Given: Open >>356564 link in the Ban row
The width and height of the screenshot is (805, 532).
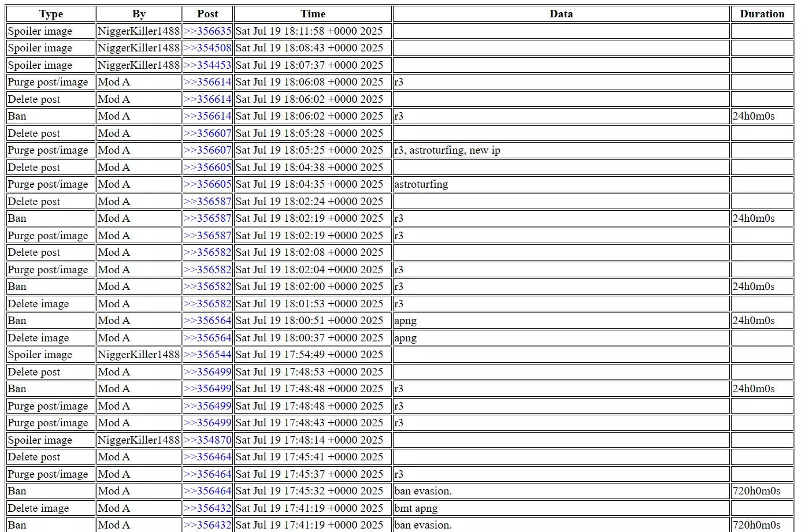Looking at the screenshot, I should coord(207,321).
